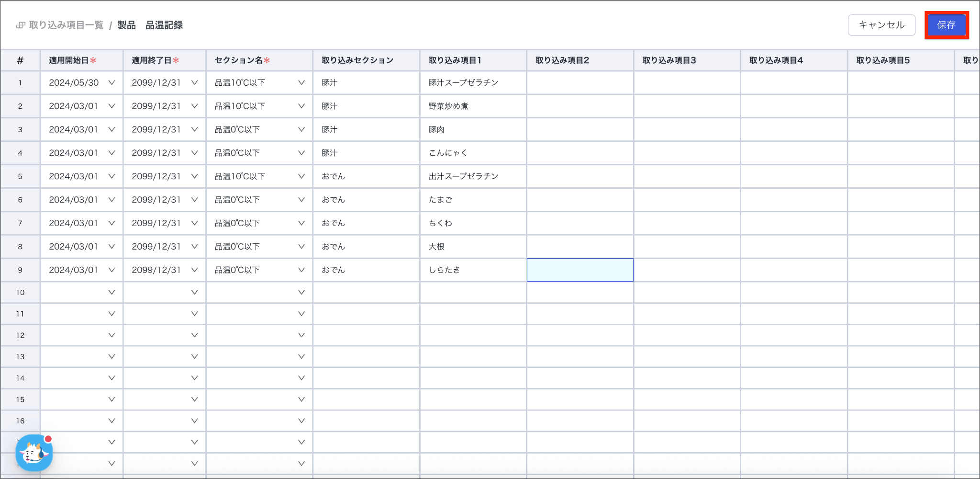Open row 8 セクション名 品温0℃以下 dropdown
The image size is (980, 479).
point(259,247)
